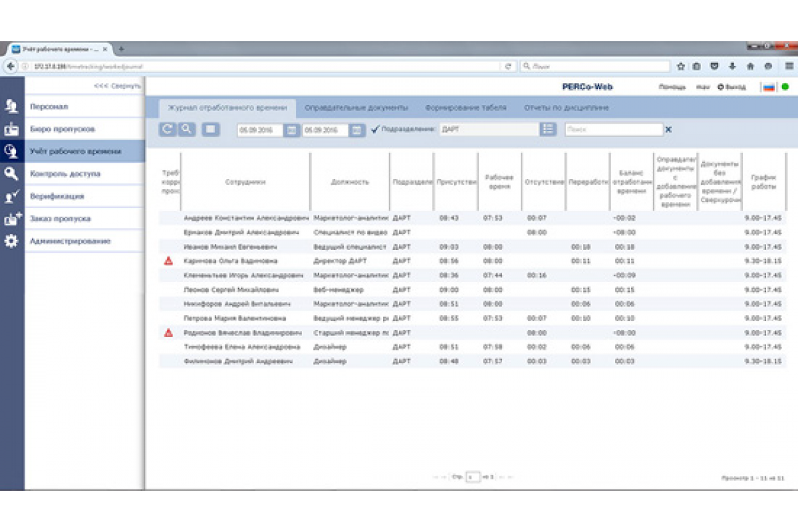Select the Андреев Константин Александрович row
This screenshot has width=798, height=532.
[x=472, y=218]
